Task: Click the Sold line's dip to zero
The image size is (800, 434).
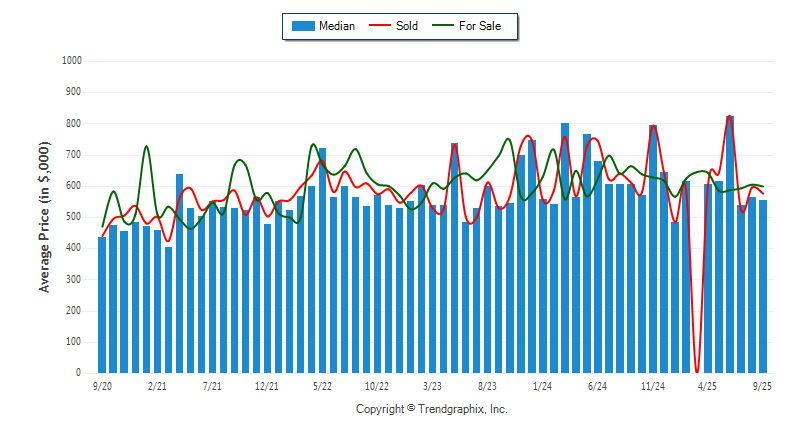Action: (x=697, y=371)
